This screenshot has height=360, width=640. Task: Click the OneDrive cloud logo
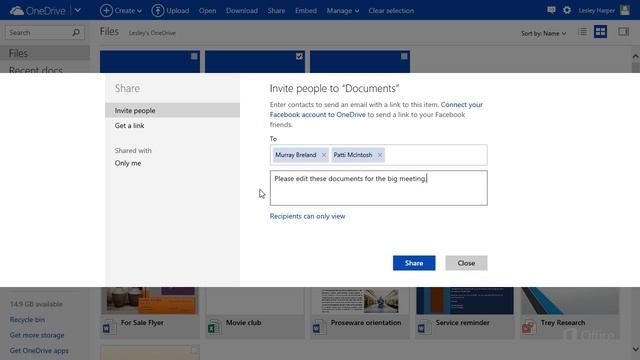click(16, 10)
